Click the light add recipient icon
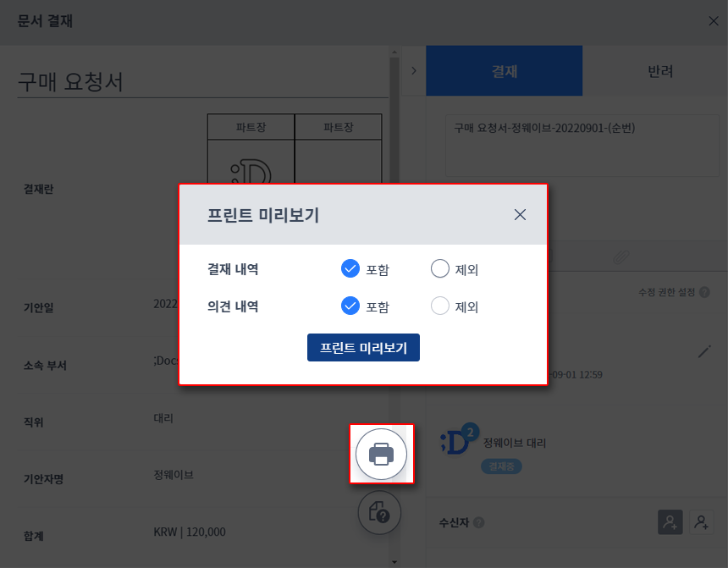The height and width of the screenshot is (568, 728). coord(701,522)
